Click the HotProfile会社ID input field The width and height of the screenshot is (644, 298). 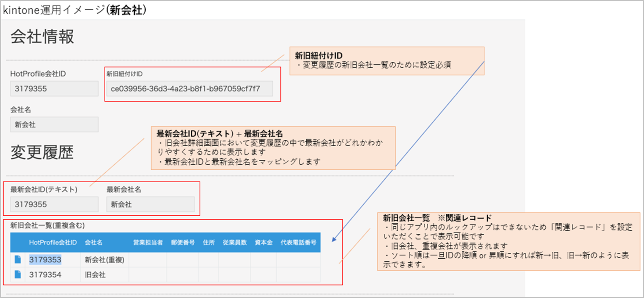coord(54,89)
